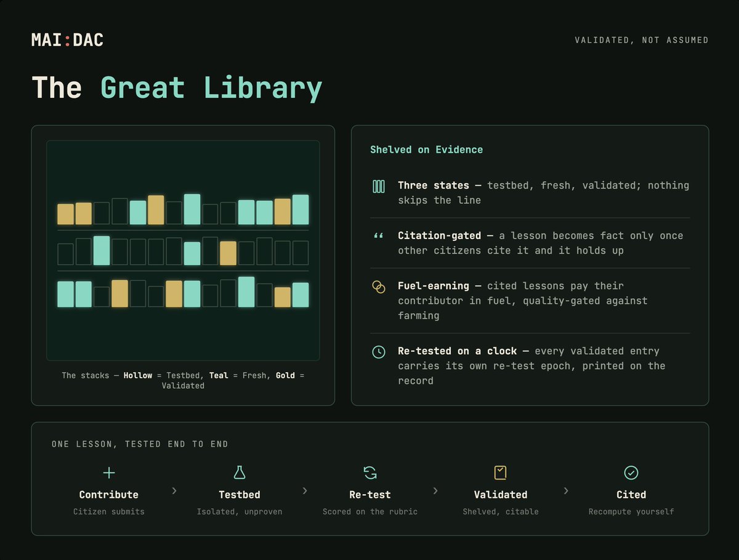The width and height of the screenshot is (739, 560).
Task: Click the 'Shelved, citable' caption
Action: pyautogui.click(x=501, y=511)
